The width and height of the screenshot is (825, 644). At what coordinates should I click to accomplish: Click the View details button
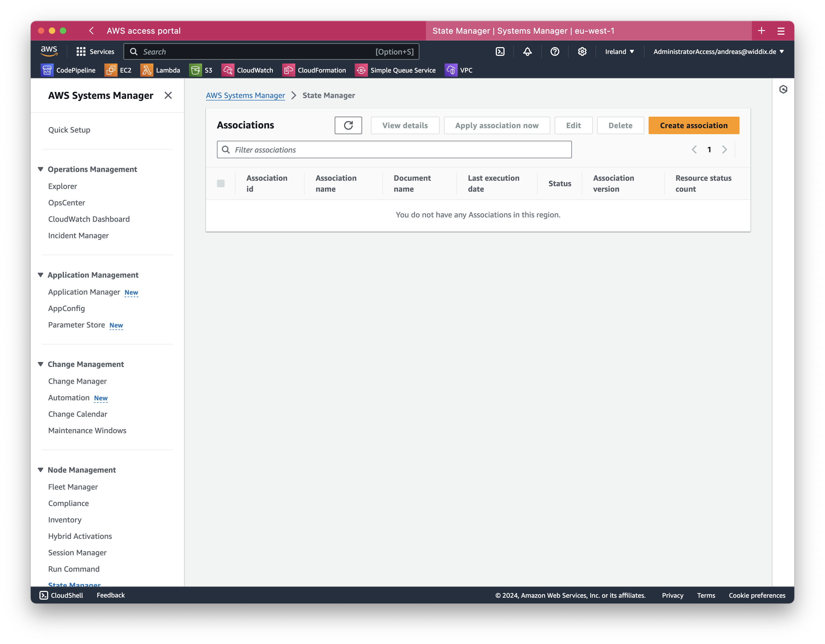coord(405,125)
